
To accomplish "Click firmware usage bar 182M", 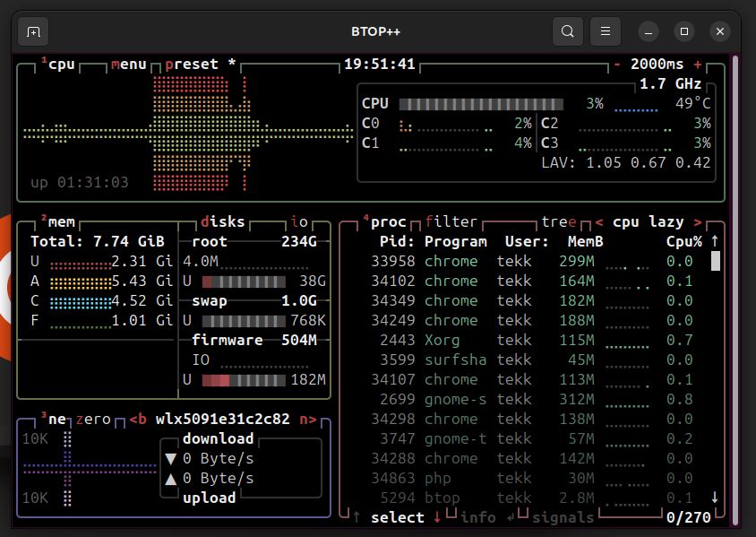I will (x=244, y=380).
